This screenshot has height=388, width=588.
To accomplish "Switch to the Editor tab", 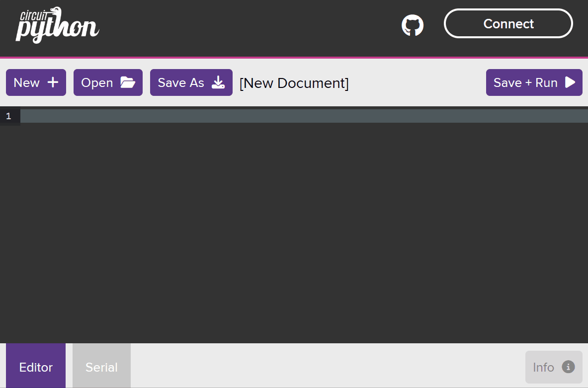I will (x=36, y=367).
